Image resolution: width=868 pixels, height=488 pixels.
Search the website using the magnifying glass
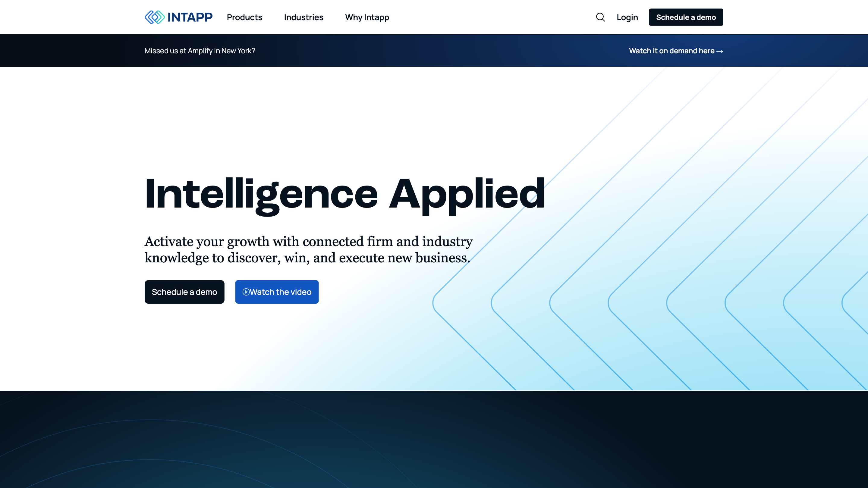click(600, 17)
